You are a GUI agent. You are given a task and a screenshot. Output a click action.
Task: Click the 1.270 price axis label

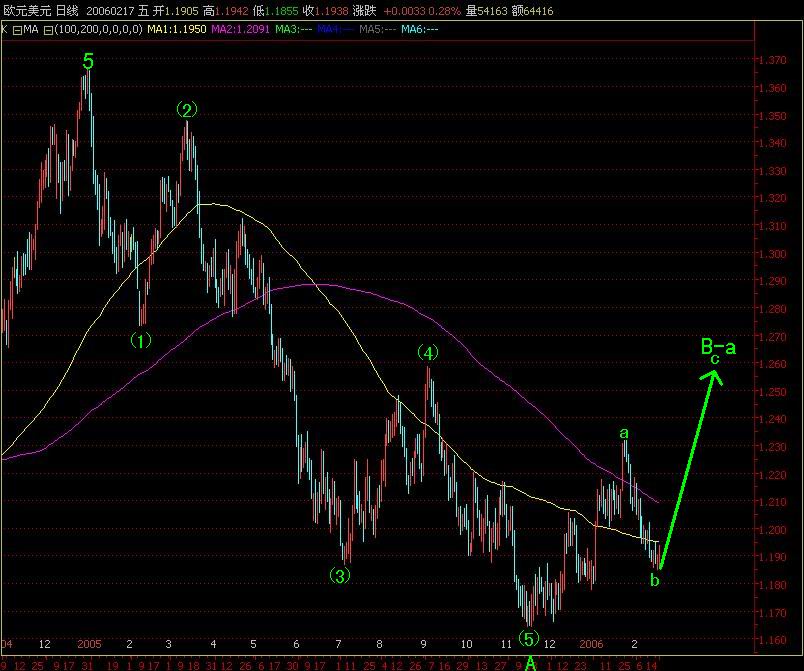(772, 337)
